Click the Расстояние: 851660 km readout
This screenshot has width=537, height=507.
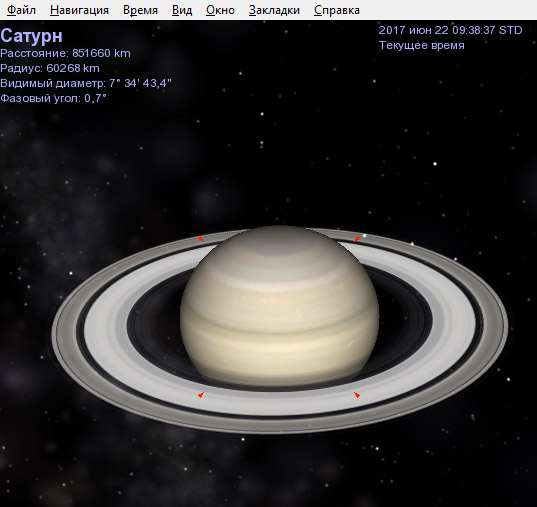(x=65, y=53)
